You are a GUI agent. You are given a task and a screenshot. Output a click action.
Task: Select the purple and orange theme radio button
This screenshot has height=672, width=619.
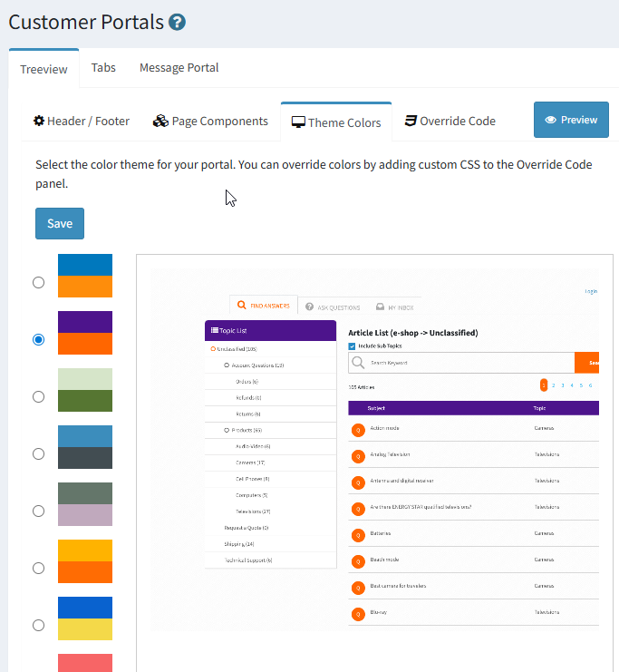[x=39, y=339]
